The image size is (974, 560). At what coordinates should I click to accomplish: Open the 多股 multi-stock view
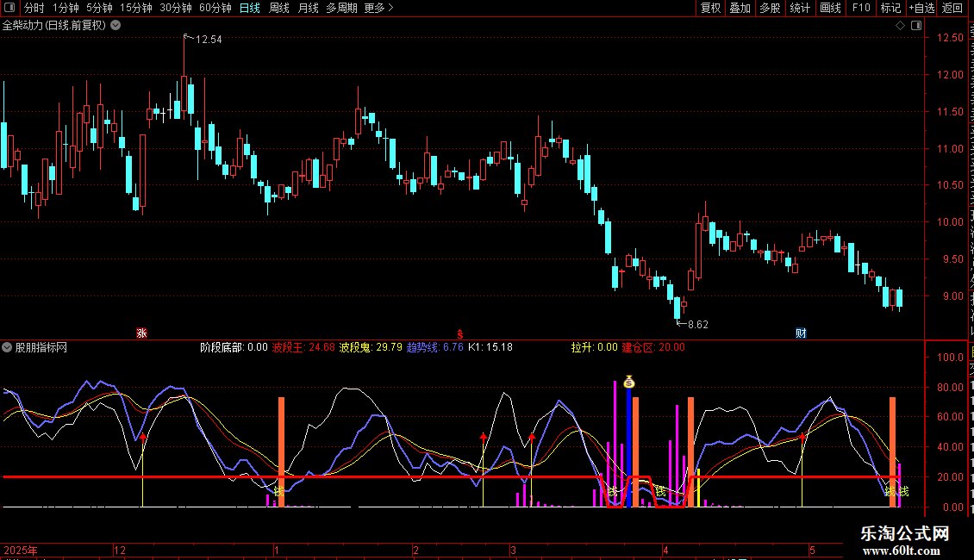(770, 8)
